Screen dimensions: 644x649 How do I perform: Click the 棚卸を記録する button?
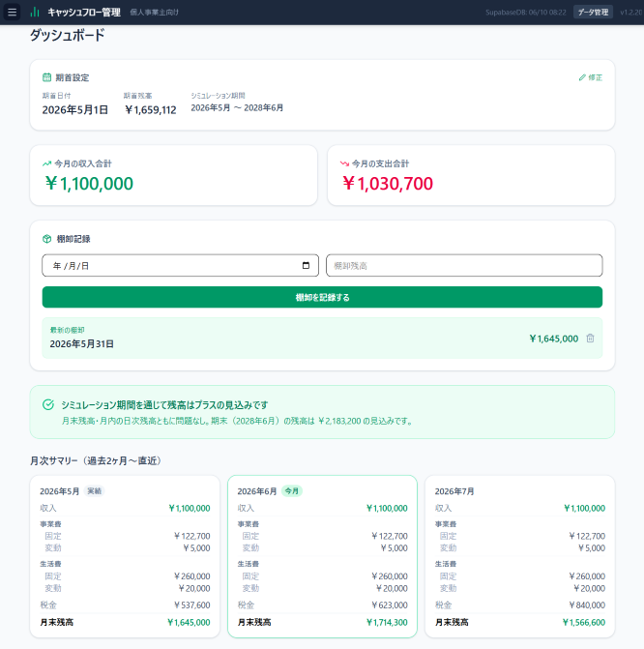tap(322, 297)
